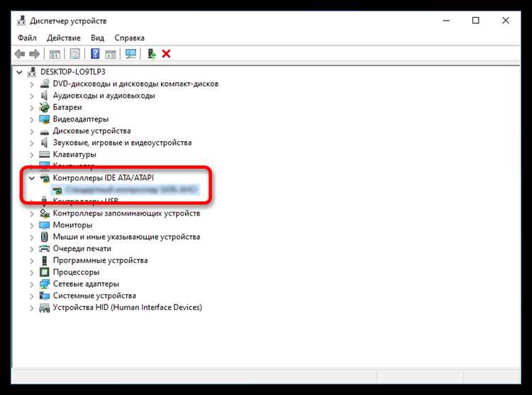The height and width of the screenshot is (395, 532).
Task: Expand Звуковые, игровые и видеоустройства node
Action: tap(32, 143)
